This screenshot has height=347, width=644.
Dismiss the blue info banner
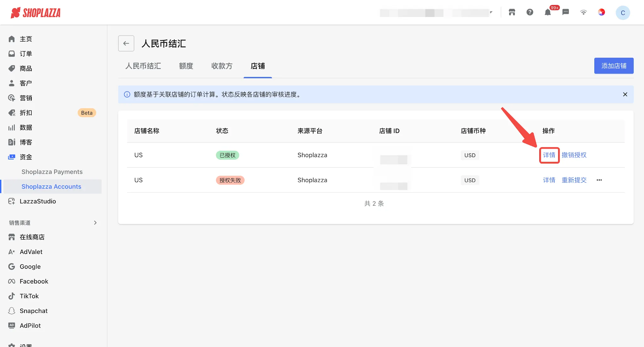[x=625, y=94]
